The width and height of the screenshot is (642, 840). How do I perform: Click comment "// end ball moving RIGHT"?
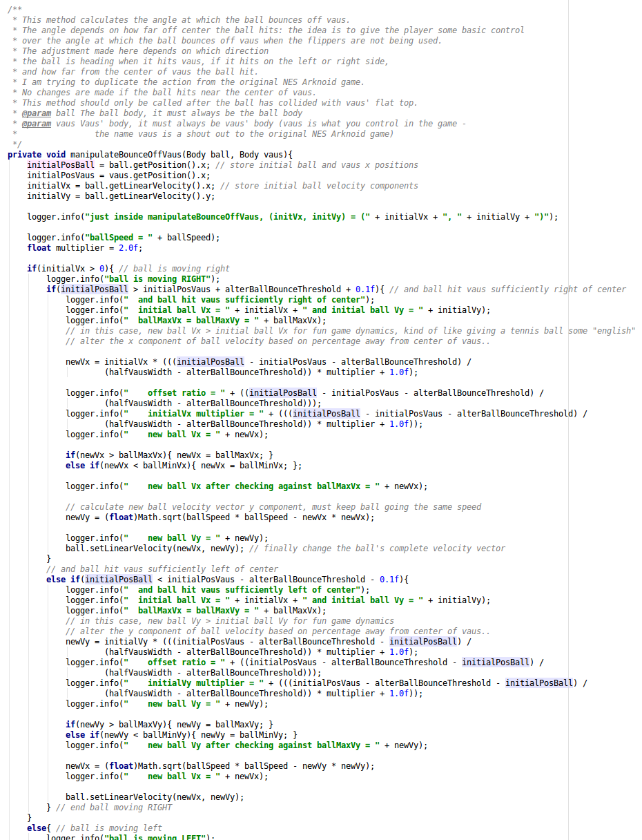point(114,808)
